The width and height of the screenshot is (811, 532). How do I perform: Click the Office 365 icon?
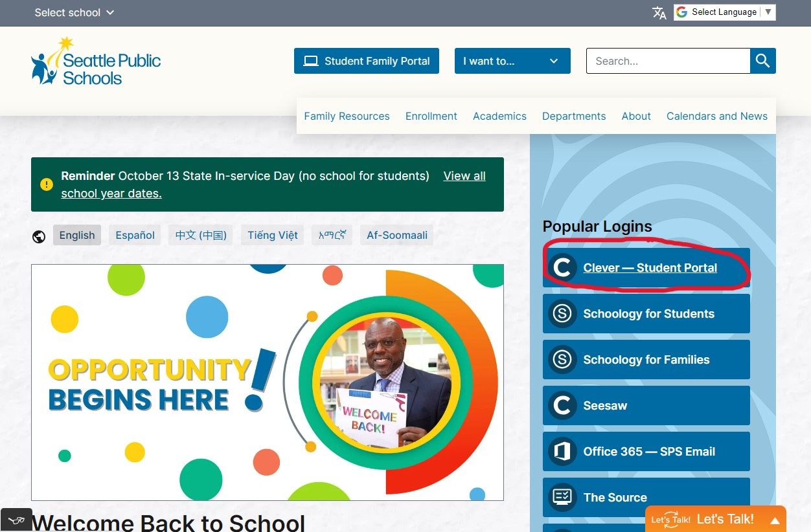coord(562,452)
